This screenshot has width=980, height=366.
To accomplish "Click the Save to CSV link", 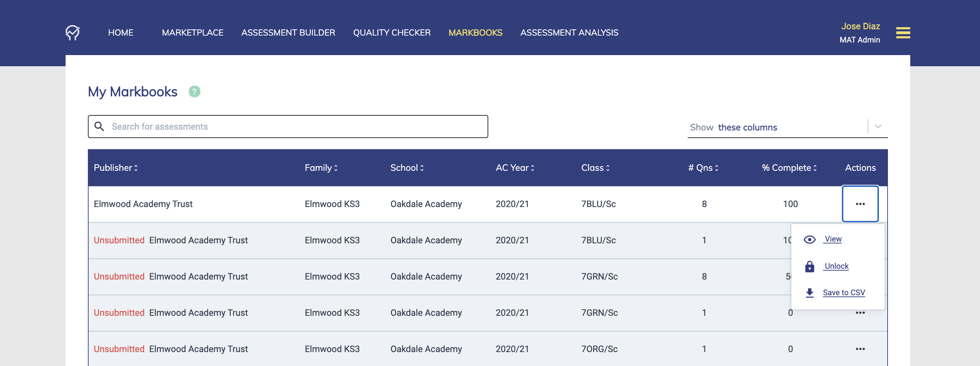I will (x=844, y=293).
